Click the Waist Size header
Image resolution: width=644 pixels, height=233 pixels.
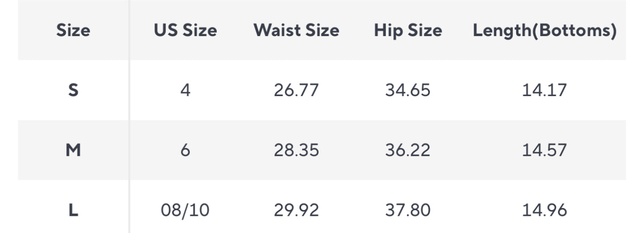(x=296, y=31)
